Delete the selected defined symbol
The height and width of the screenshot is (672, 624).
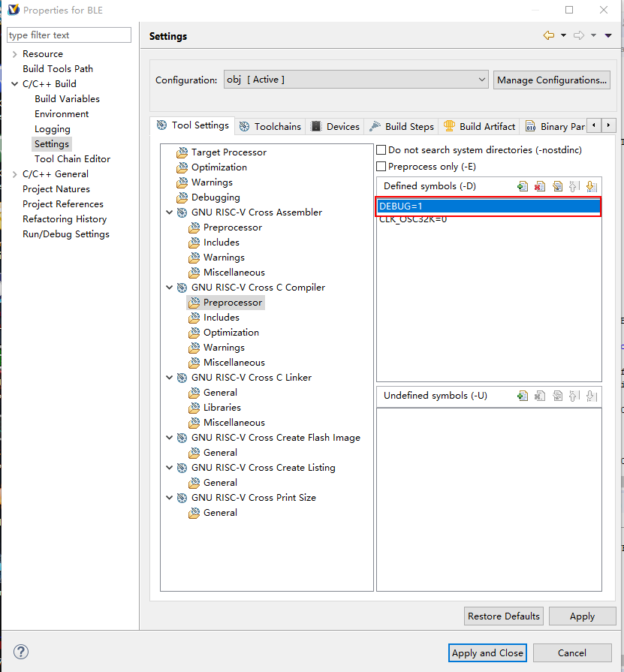pyautogui.click(x=540, y=186)
